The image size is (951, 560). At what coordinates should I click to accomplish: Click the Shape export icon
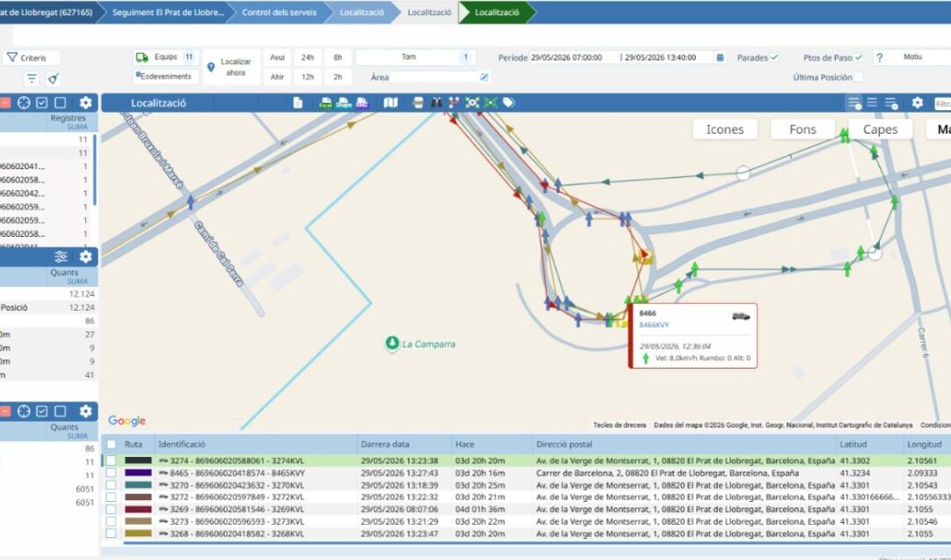(344, 102)
